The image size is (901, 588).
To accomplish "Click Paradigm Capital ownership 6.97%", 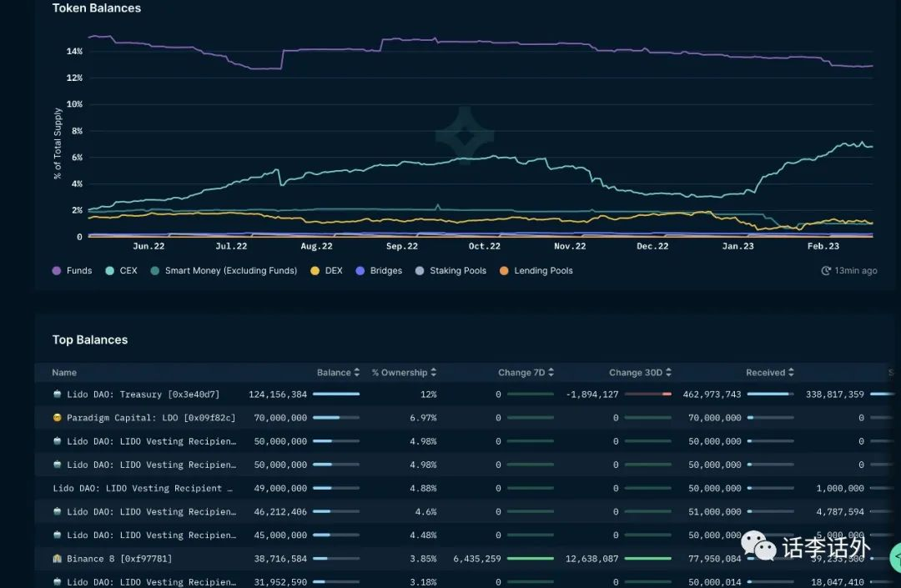I will [x=424, y=418].
